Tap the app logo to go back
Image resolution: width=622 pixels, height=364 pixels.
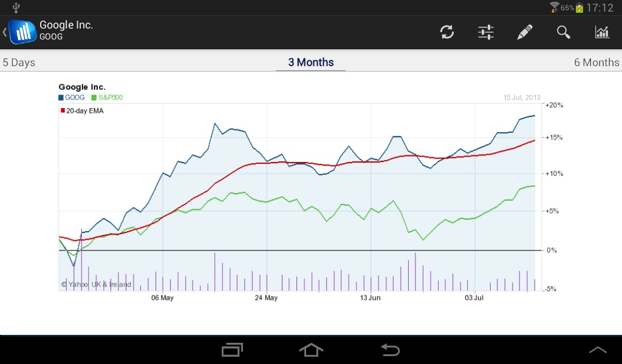click(22, 32)
